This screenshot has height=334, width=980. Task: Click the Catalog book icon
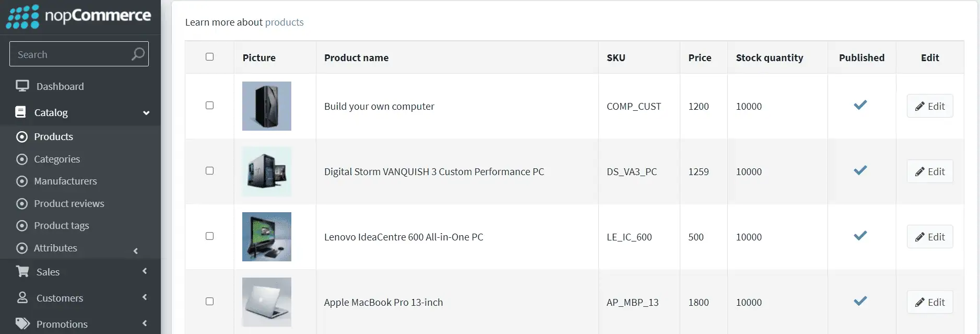point(20,112)
